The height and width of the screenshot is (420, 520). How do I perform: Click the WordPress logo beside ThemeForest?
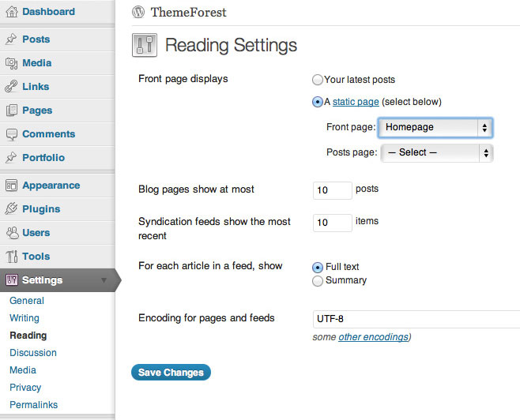point(139,13)
